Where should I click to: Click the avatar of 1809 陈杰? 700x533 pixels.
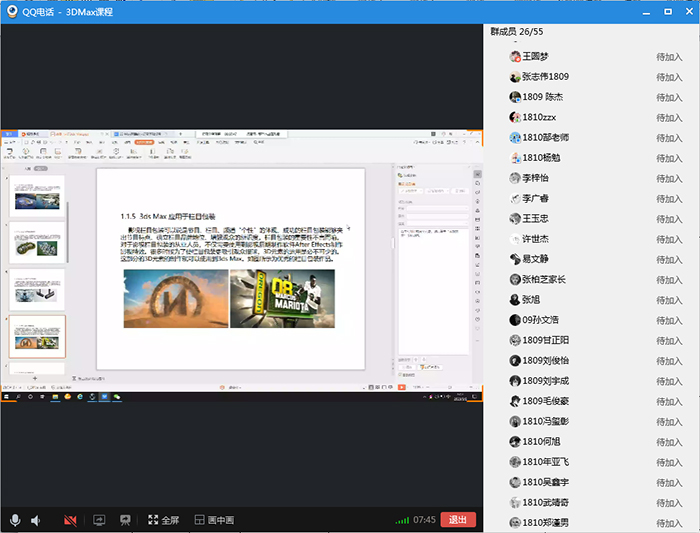[515, 97]
